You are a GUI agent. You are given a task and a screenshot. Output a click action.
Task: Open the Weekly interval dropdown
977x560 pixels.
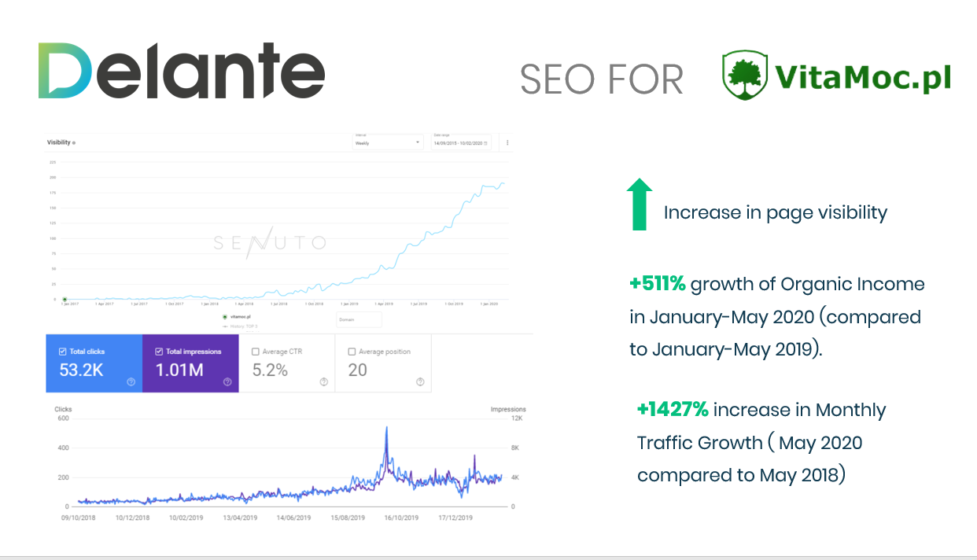[x=388, y=142]
